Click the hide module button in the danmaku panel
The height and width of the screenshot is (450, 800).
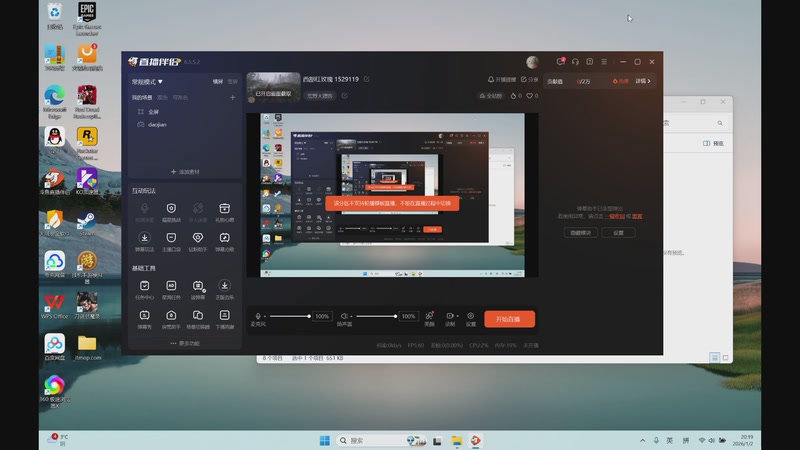[x=581, y=233]
